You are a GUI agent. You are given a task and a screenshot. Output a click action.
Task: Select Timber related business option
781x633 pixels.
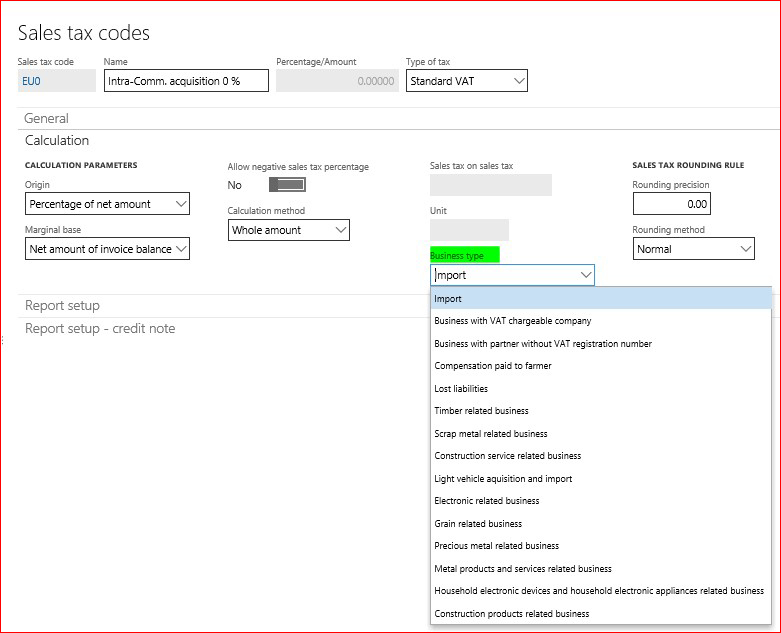(601, 411)
